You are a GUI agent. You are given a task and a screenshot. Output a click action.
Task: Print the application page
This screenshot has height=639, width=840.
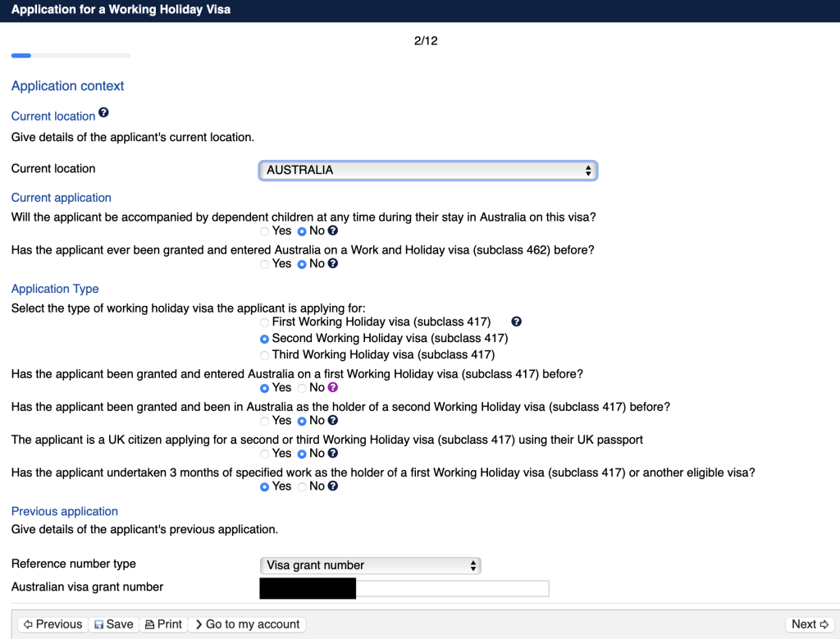(x=163, y=624)
